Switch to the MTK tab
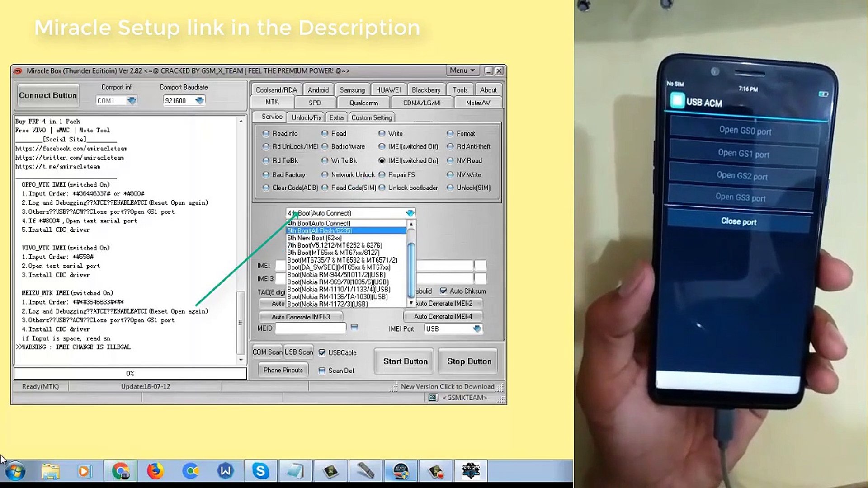The width and height of the screenshot is (868, 488). coord(273,103)
